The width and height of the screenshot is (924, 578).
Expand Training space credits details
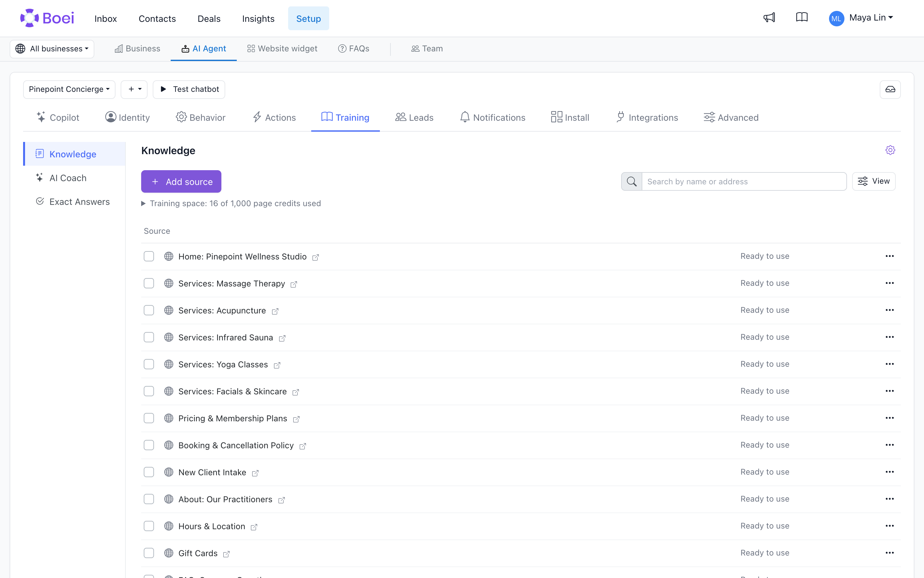pos(231,203)
